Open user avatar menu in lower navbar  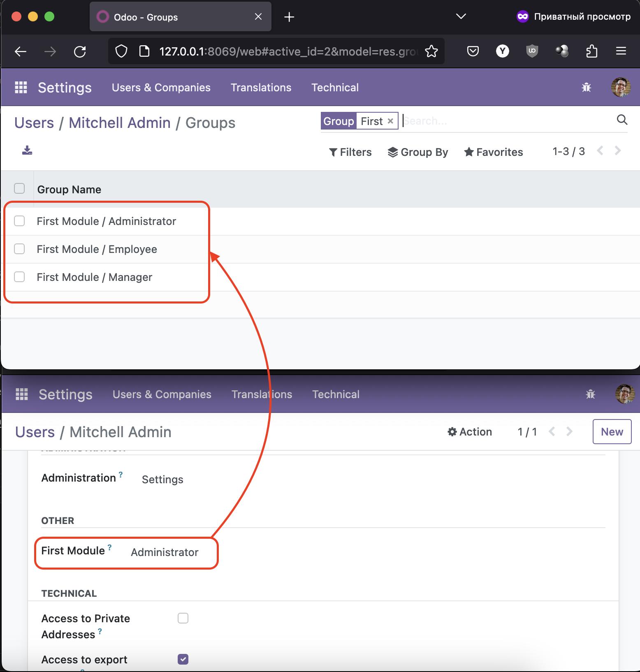pos(625,394)
